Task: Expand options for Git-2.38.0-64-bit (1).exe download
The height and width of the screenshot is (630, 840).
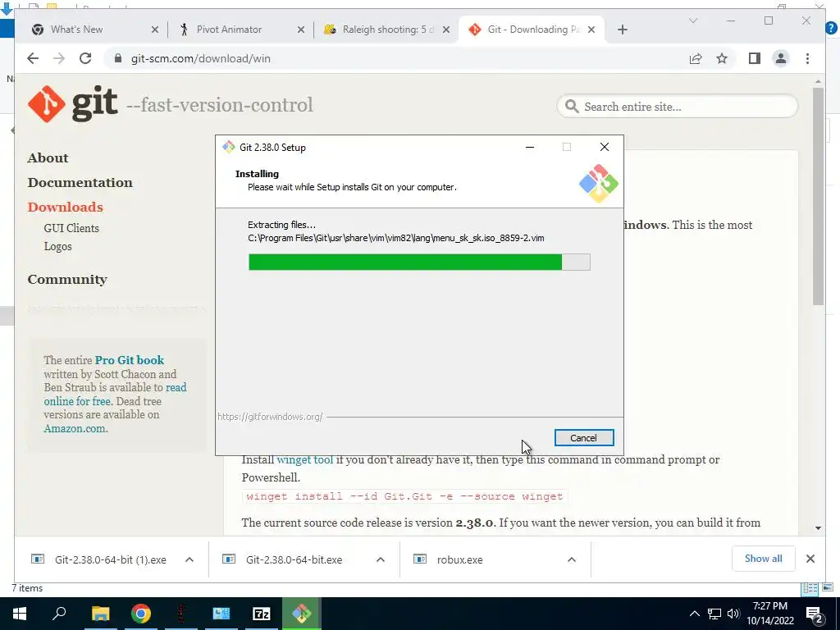Action: pyautogui.click(x=189, y=559)
